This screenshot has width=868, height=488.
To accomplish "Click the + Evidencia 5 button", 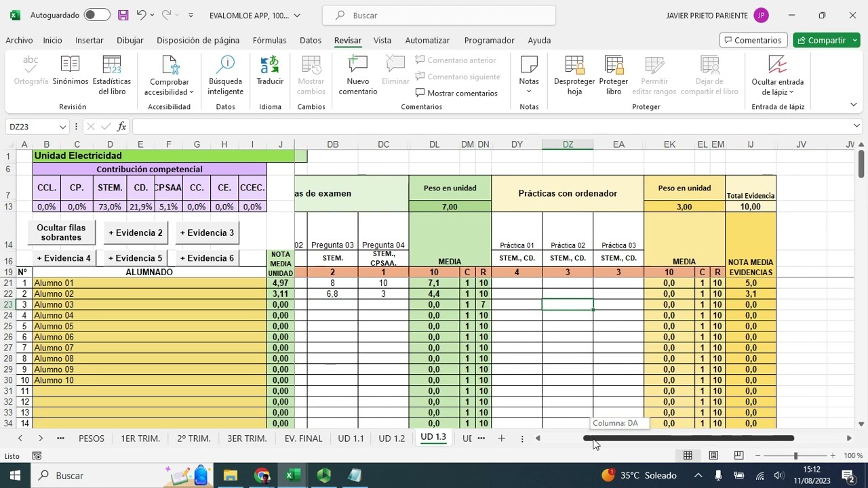I will (x=136, y=258).
